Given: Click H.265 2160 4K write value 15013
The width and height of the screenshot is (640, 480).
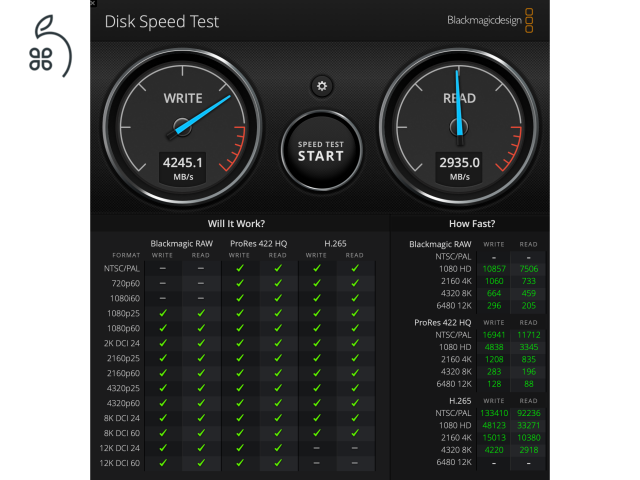Looking at the screenshot, I should click(494, 438).
